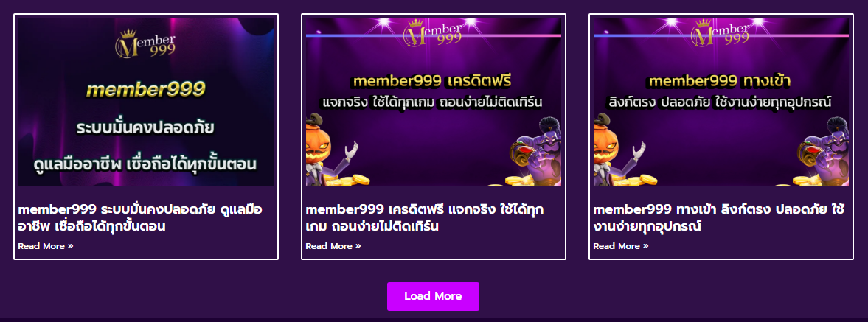Click the pumpkin character in เครดิตฟรี banner

tap(330, 150)
